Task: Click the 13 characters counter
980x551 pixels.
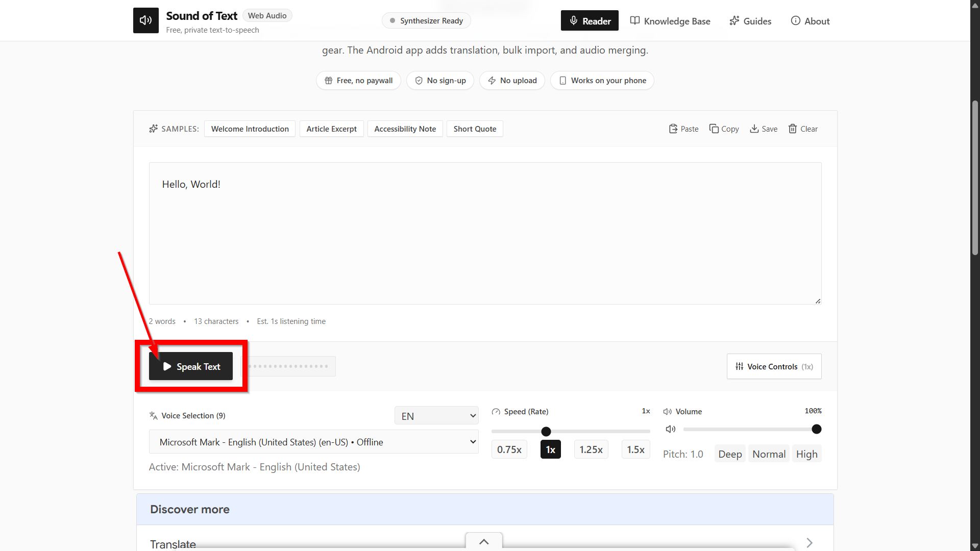Action: click(216, 321)
